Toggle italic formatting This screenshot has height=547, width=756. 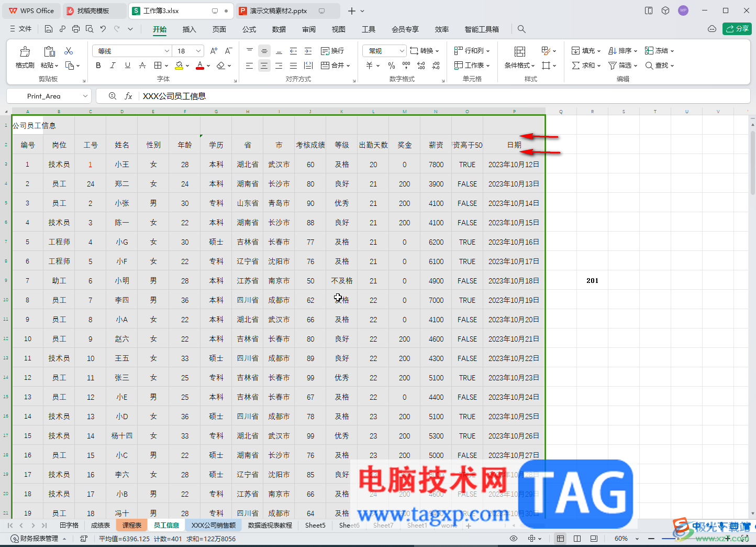click(x=113, y=65)
